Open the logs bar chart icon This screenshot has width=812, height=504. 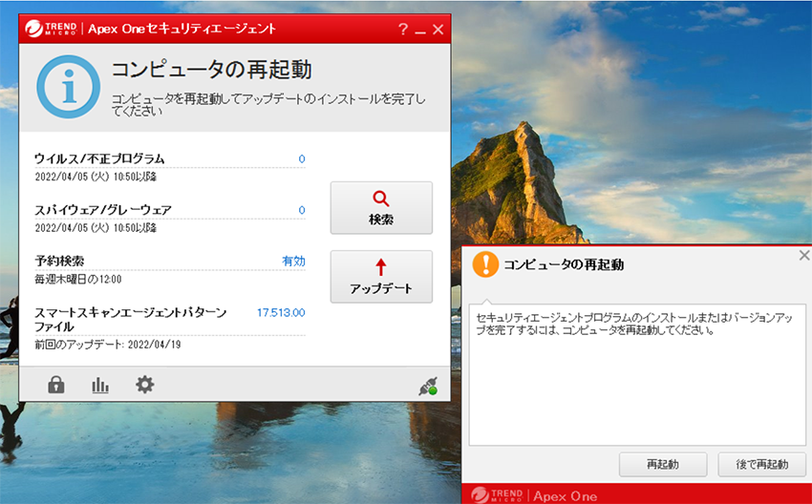[x=100, y=385]
